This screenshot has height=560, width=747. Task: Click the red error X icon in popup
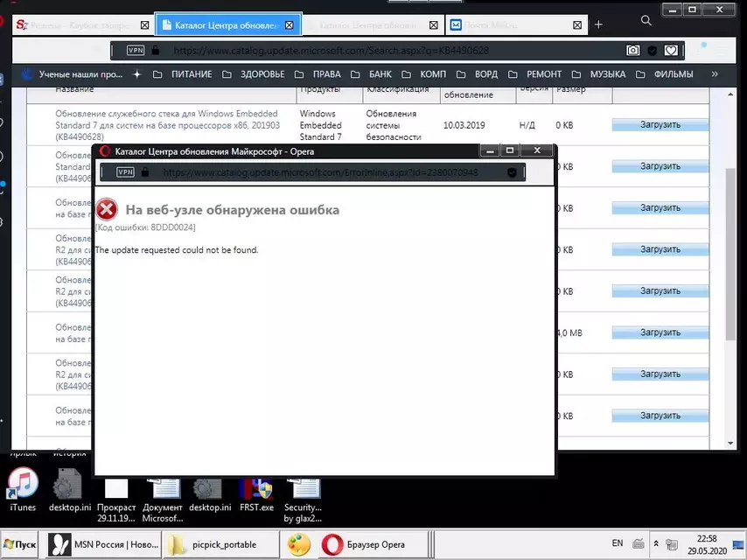[107, 210]
